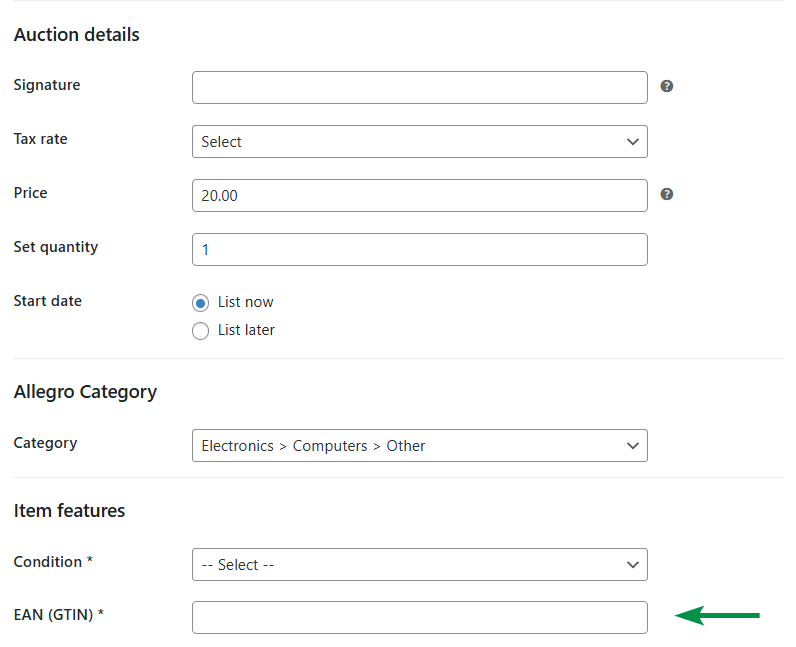This screenshot has height=647, width=796.
Task: Click the help icon beside Signature field
Action: pos(667,86)
